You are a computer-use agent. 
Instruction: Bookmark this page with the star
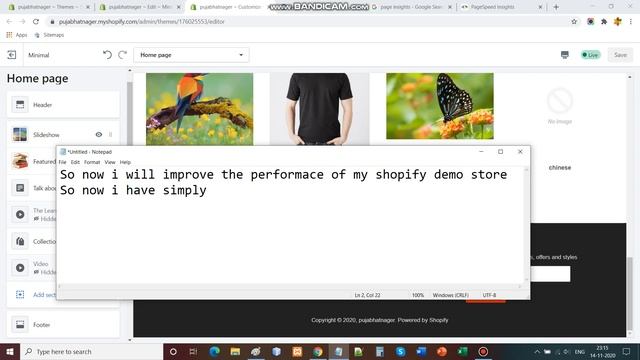tap(574, 22)
